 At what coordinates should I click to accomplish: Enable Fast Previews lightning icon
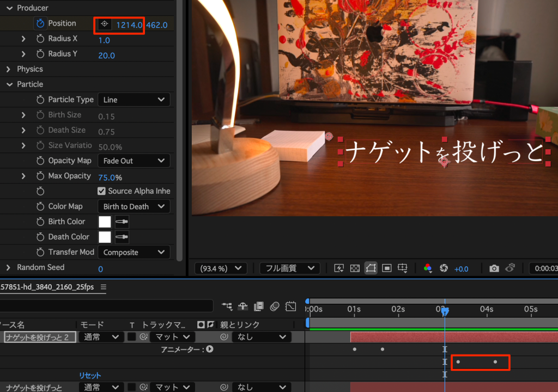pos(339,268)
